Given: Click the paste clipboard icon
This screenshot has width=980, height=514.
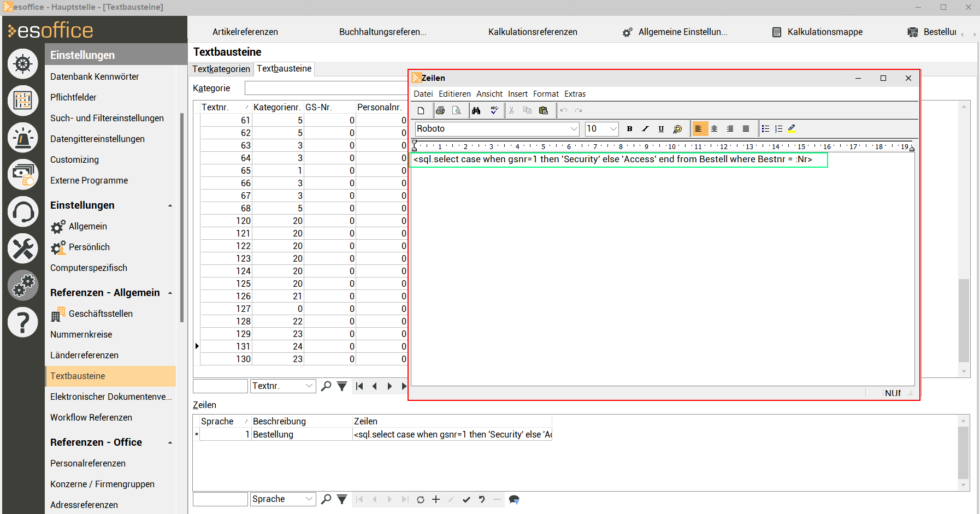Looking at the screenshot, I should [544, 110].
